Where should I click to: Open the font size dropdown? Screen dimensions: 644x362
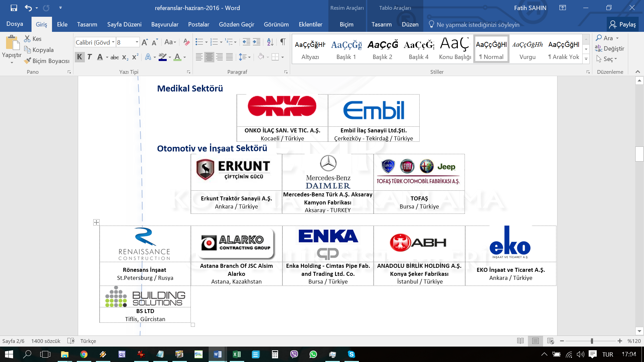137,42
